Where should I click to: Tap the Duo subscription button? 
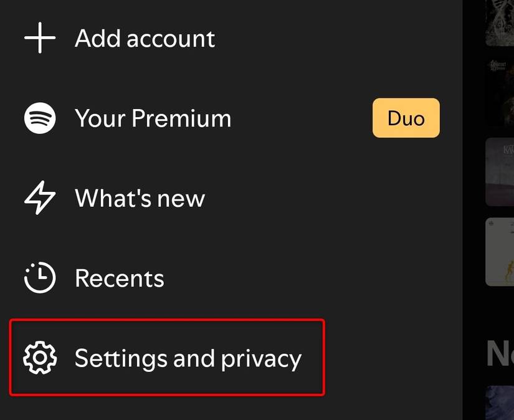pos(406,118)
